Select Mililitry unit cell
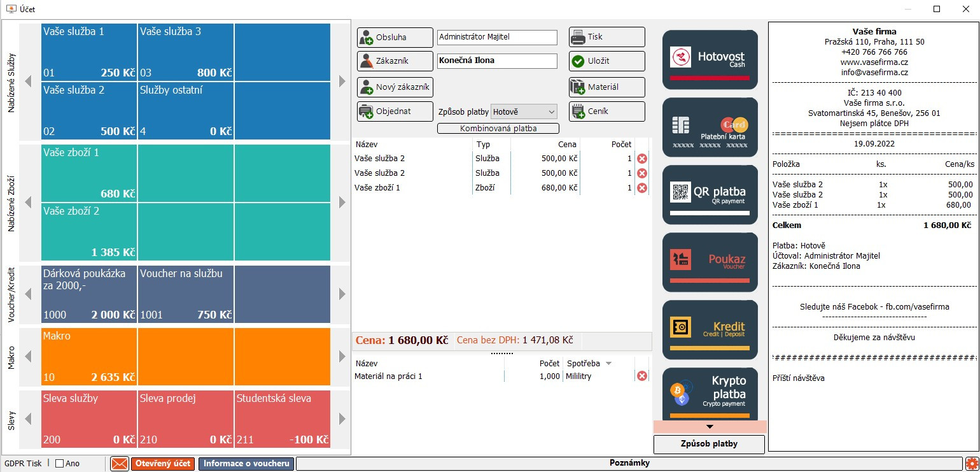Image resolution: width=980 pixels, height=472 pixels. pos(578,376)
